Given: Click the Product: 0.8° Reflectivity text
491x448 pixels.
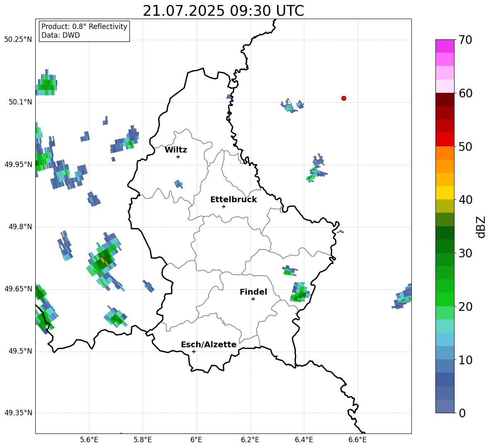Looking at the screenshot, I should (84, 27).
